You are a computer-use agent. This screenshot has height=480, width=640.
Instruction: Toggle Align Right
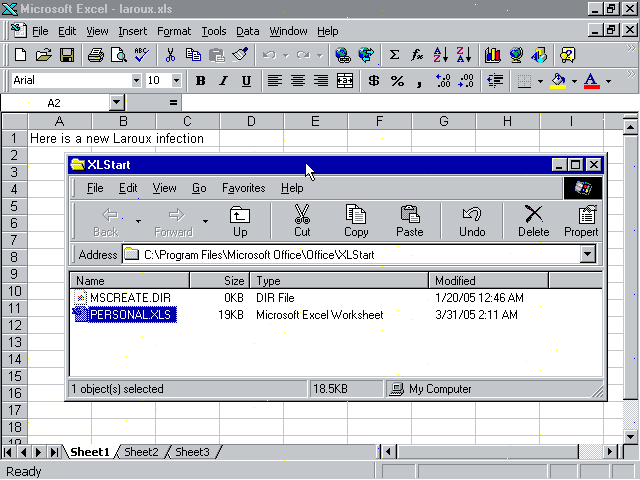[321, 81]
